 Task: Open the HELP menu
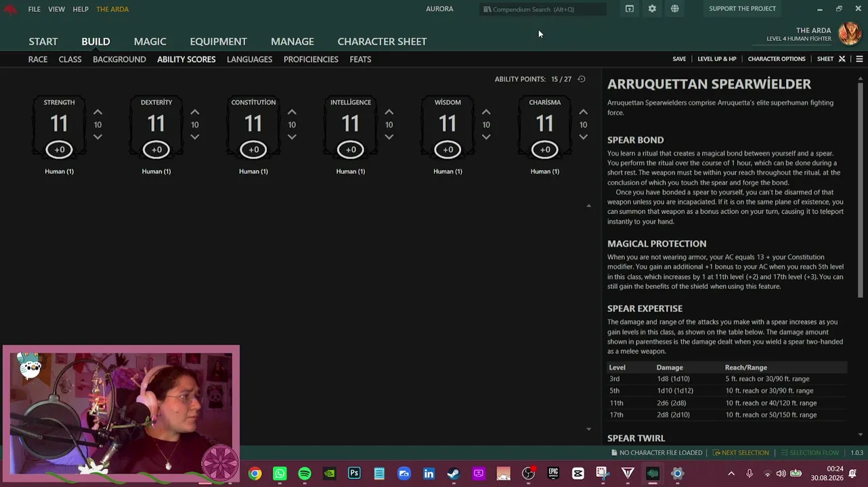pyautogui.click(x=81, y=9)
